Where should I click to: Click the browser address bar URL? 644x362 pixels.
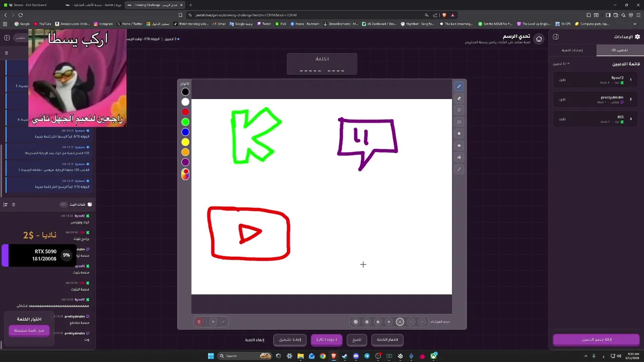[x=246, y=15]
